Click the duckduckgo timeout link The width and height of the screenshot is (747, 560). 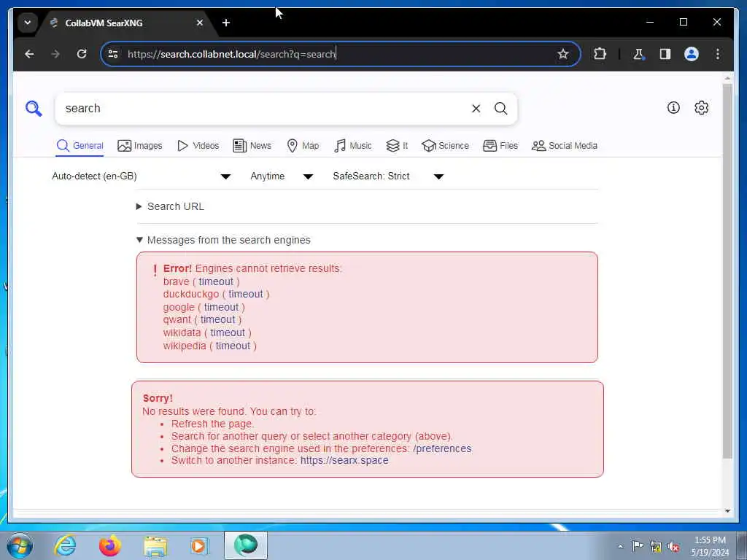245,294
